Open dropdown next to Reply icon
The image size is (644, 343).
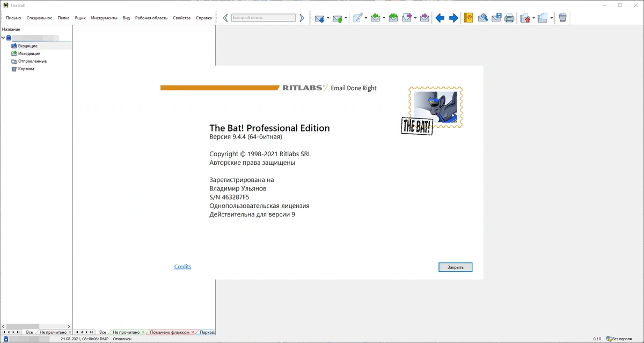(384, 18)
